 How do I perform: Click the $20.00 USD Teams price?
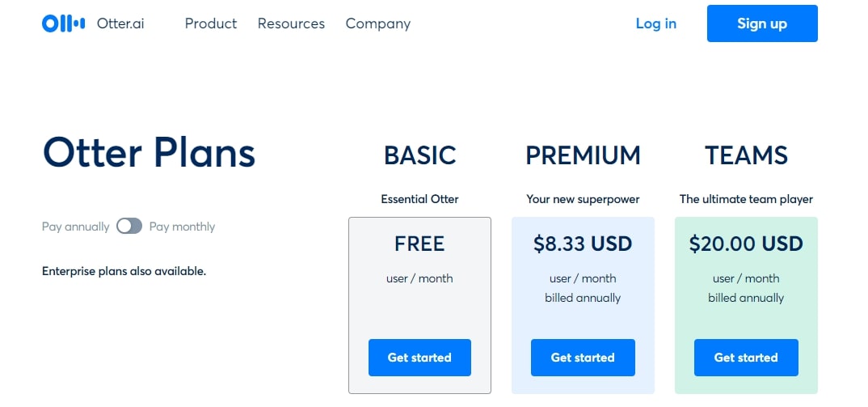point(746,244)
